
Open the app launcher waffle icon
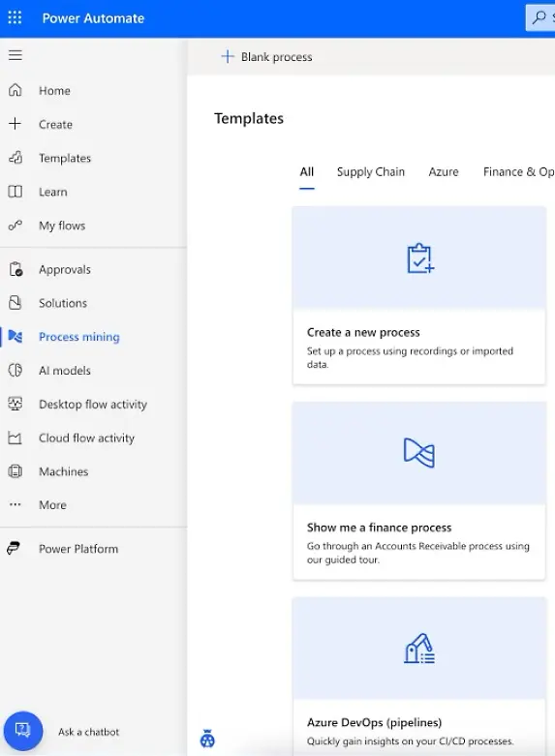pos(15,17)
